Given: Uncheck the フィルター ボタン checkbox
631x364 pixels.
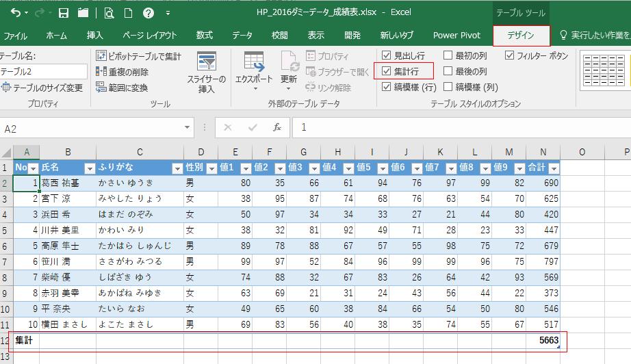Looking at the screenshot, I should tap(510, 56).
